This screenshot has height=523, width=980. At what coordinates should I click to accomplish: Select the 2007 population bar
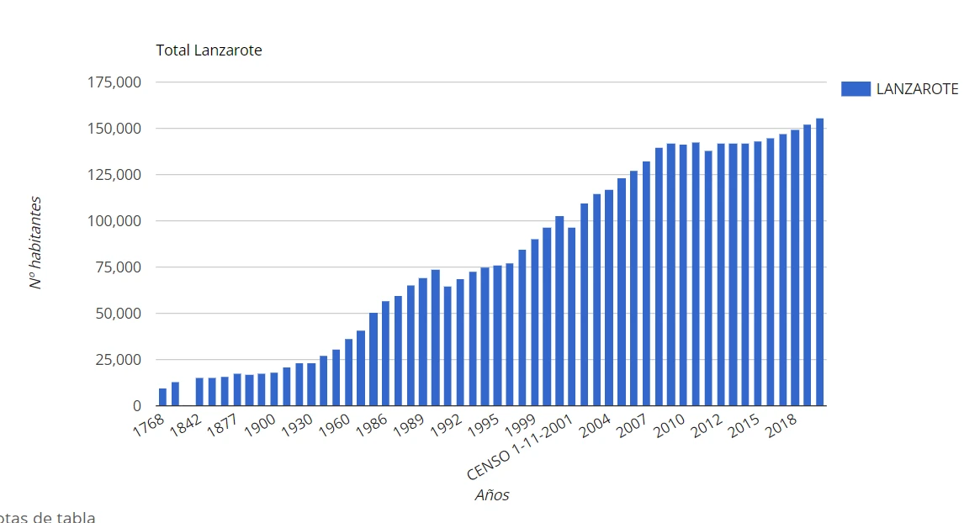point(646,283)
